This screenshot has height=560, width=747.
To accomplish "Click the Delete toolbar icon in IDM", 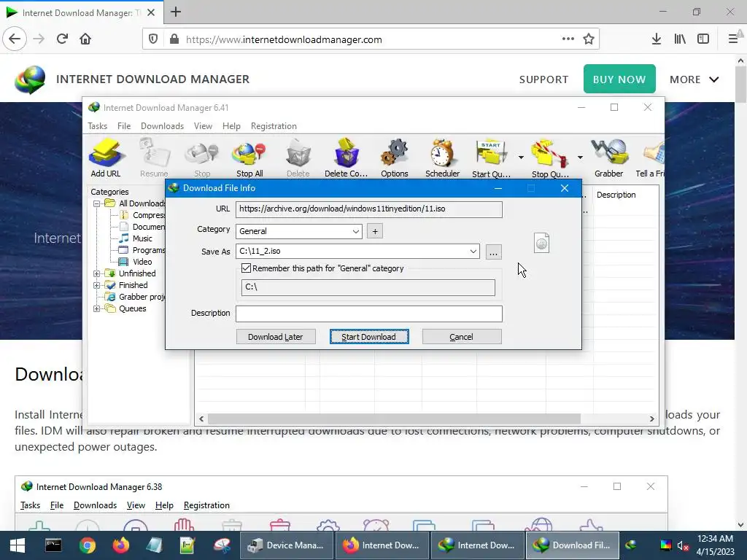I will tap(298, 158).
